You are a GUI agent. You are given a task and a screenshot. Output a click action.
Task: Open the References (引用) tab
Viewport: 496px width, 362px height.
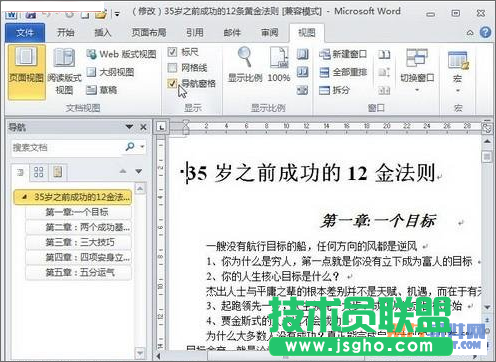pyautogui.click(x=195, y=33)
